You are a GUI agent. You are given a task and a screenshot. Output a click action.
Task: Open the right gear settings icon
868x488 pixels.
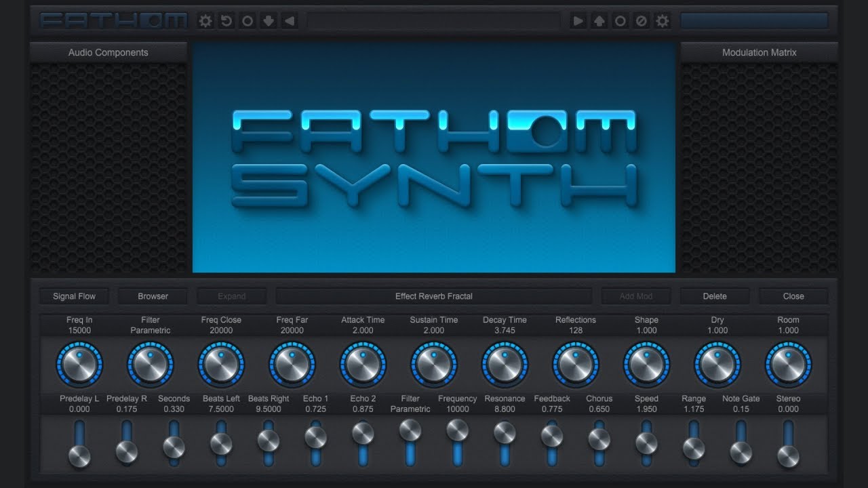pos(662,21)
